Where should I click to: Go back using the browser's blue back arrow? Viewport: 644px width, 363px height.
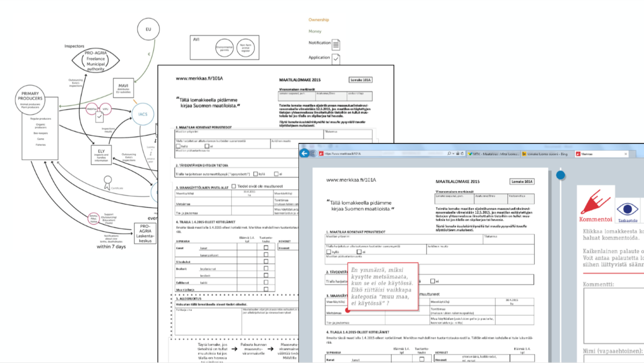tap(304, 154)
